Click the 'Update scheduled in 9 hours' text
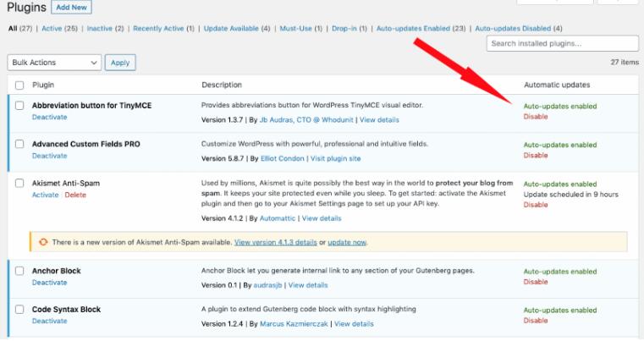 coord(571,195)
